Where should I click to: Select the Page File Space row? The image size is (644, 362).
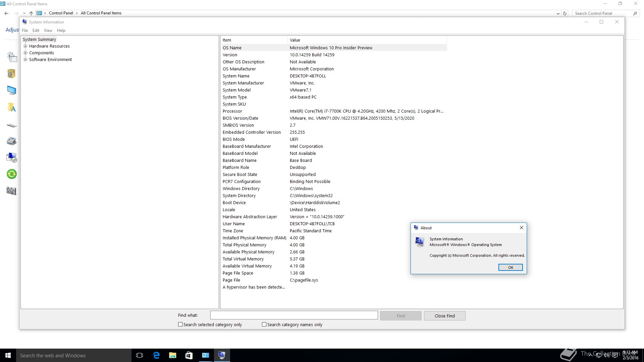pyautogui.click(x=334, y=273)
